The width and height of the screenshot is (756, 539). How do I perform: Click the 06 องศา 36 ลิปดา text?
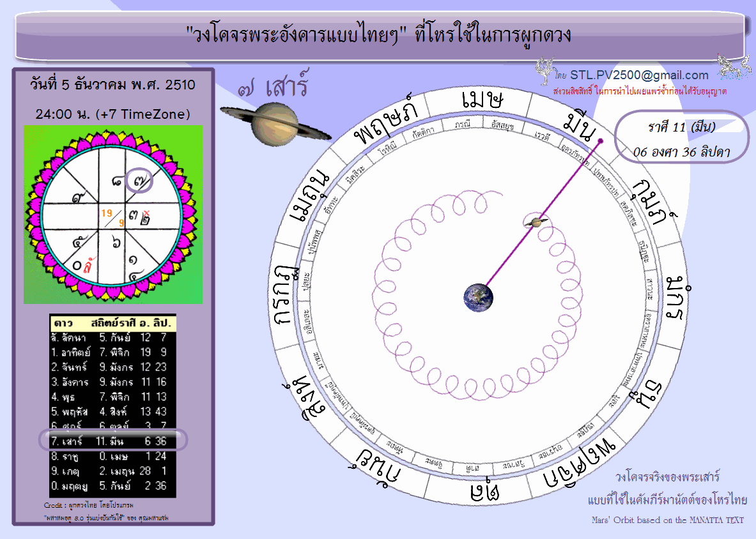(x=681, y=152)
